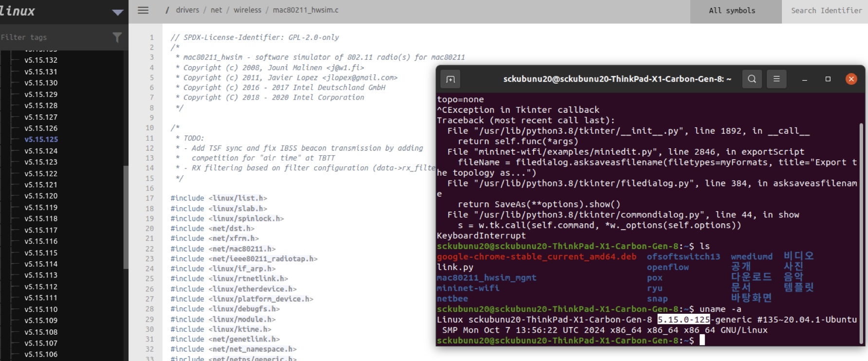This screenshot has width=868, height=361.
Task: Open the terminal hamburger menu
Action: tap(777, 79)
